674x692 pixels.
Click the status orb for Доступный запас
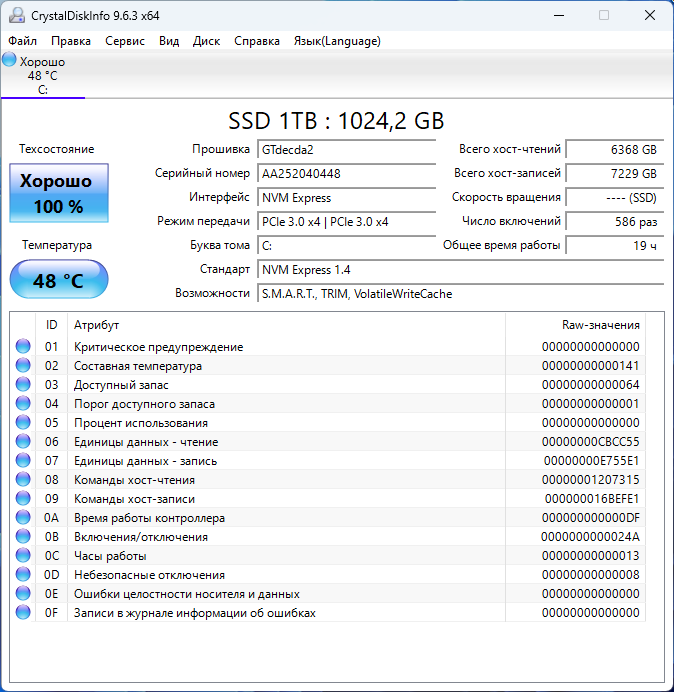tap(23, 385)
